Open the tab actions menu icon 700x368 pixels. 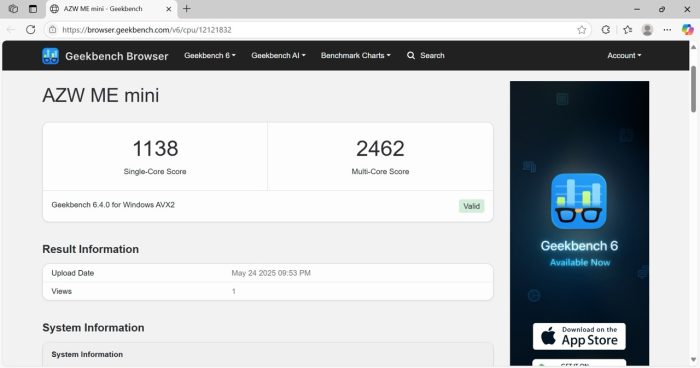33,9
